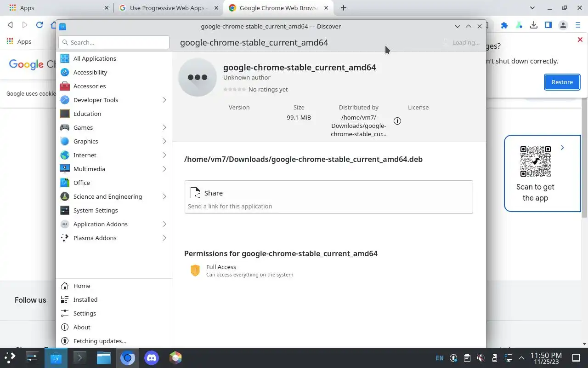The height and width of the screenshot is (368, 588).
Task: Click the Full Access shield icon
Action: tap(195, 270)
